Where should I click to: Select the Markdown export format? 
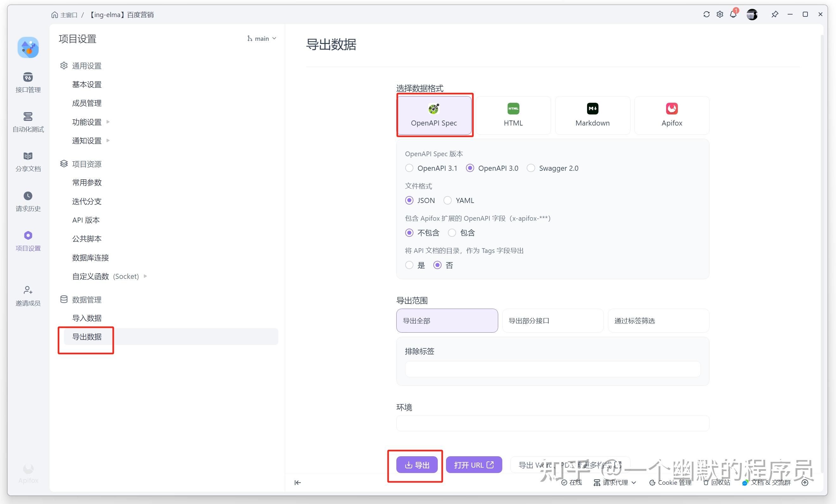point(592,115)
